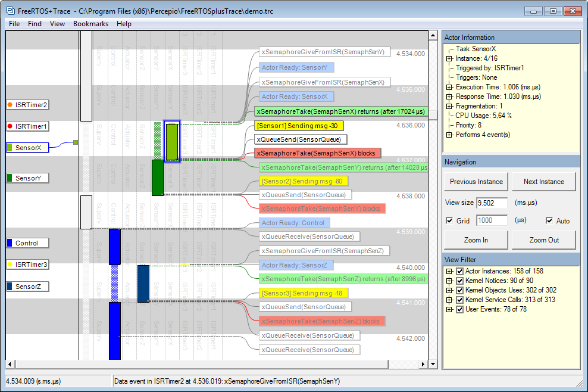Image resolution: width=588 pixels, height=392 pixels.
Task: Select the navy SensorZ actor legend label
Action: [27, 287]
